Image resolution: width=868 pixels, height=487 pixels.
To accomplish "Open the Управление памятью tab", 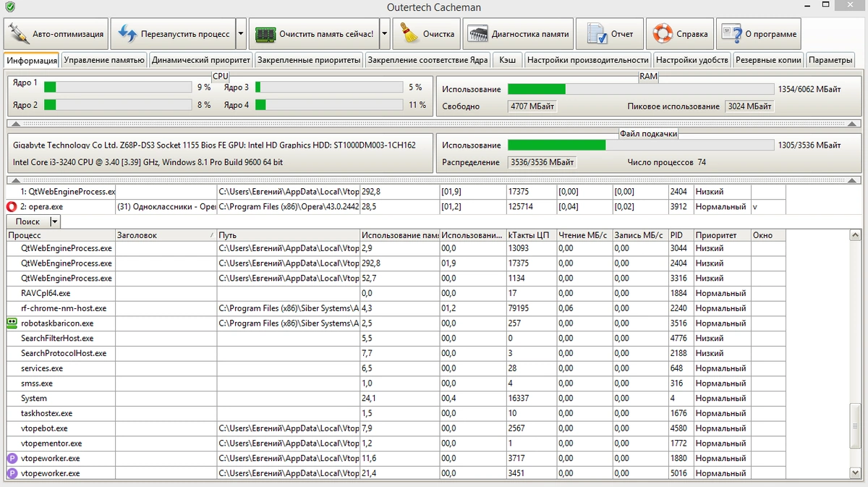I will coord(104,60).
